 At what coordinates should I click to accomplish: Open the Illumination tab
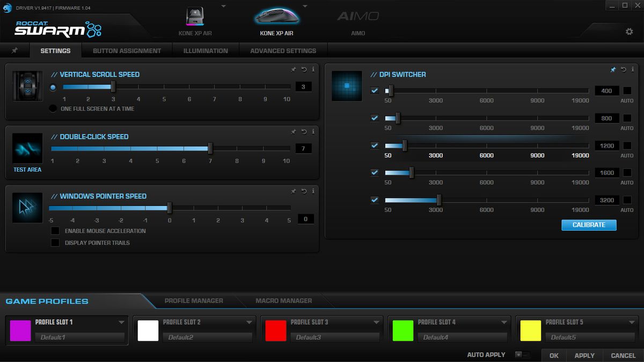pos(206,50)
